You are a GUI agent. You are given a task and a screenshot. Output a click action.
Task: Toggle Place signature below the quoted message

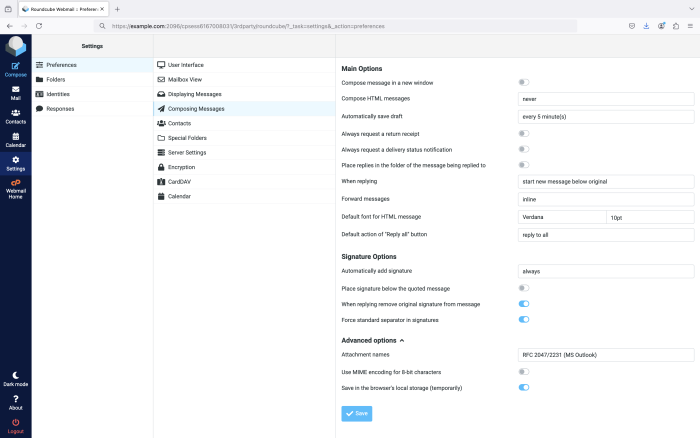click(x=524, y=288)
